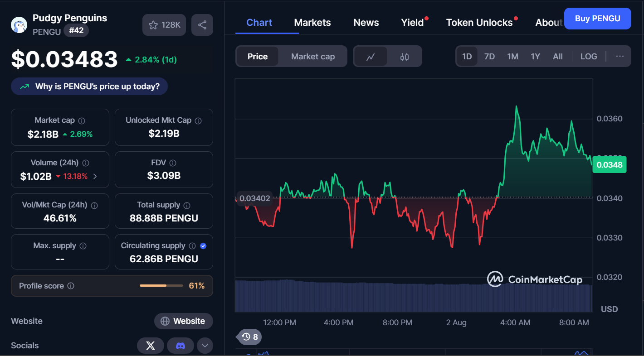Click the 46.61% Vol/Mkt Cap value
The width and height of the screenshot is (644, 356).
tap(60, 218)
